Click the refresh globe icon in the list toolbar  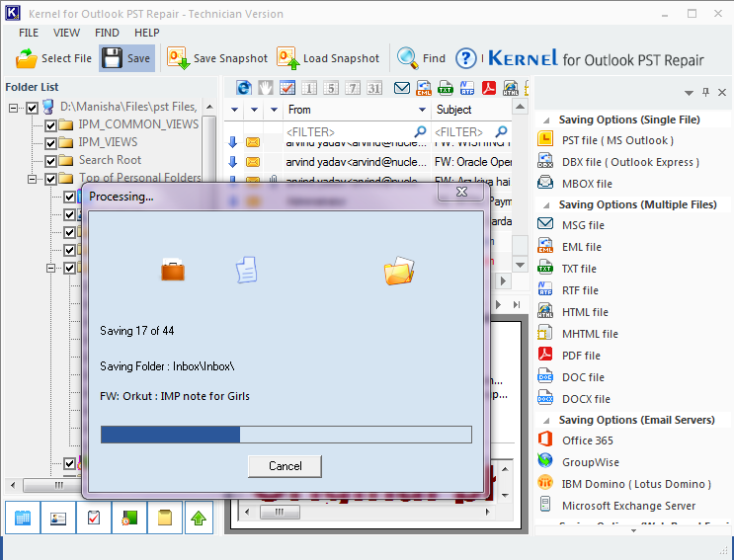[x=243, y=88]
